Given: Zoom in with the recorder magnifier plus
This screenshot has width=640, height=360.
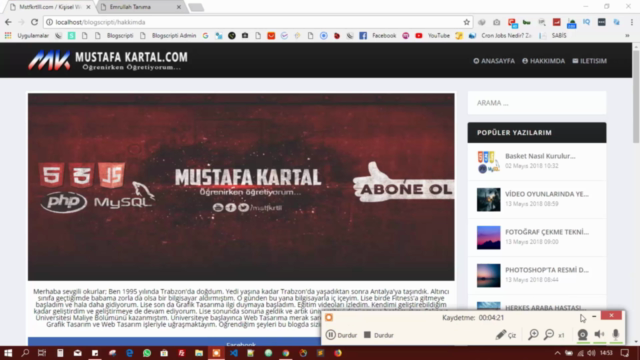Looking at the screenshot, I should (x=533, y=335).
